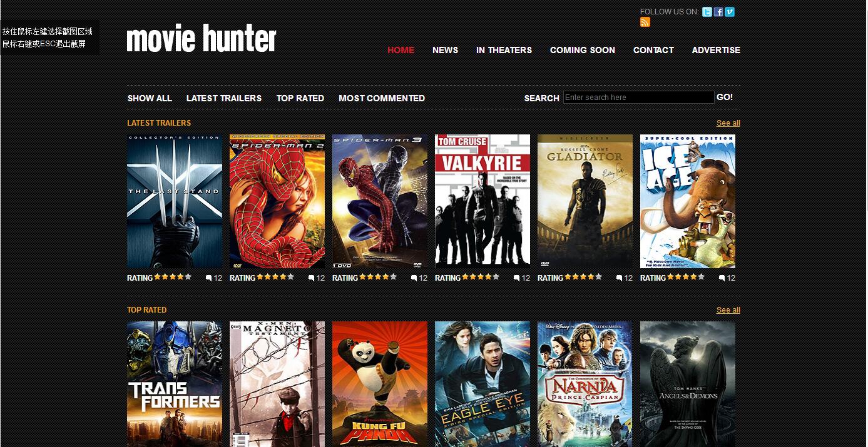Click the star rating under Spider-Man 2
The width and height of the screenshot is (868, 447).
(275, 277)
